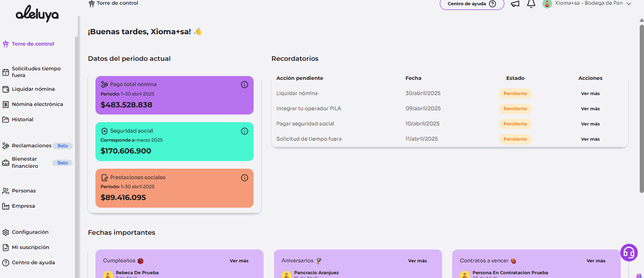Click the aleluya logo
The height and width of the screenshot is (278, 644).
click(37, 15)
